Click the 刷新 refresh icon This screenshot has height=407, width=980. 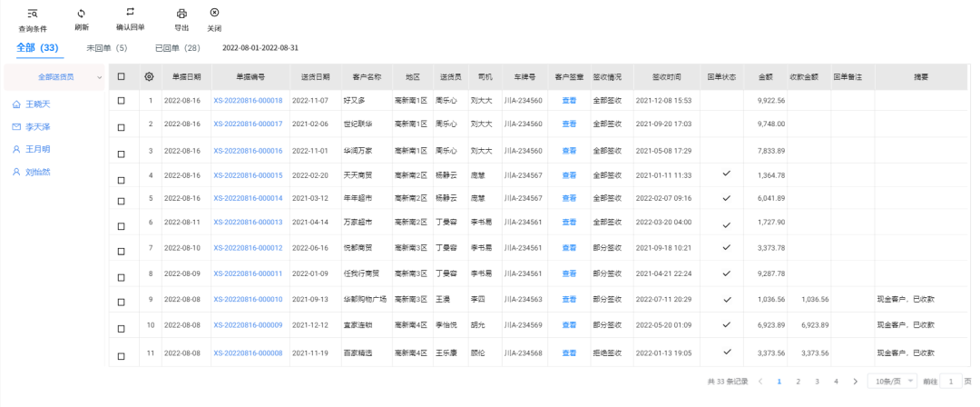pyautogui.click(x=82, y=13)
